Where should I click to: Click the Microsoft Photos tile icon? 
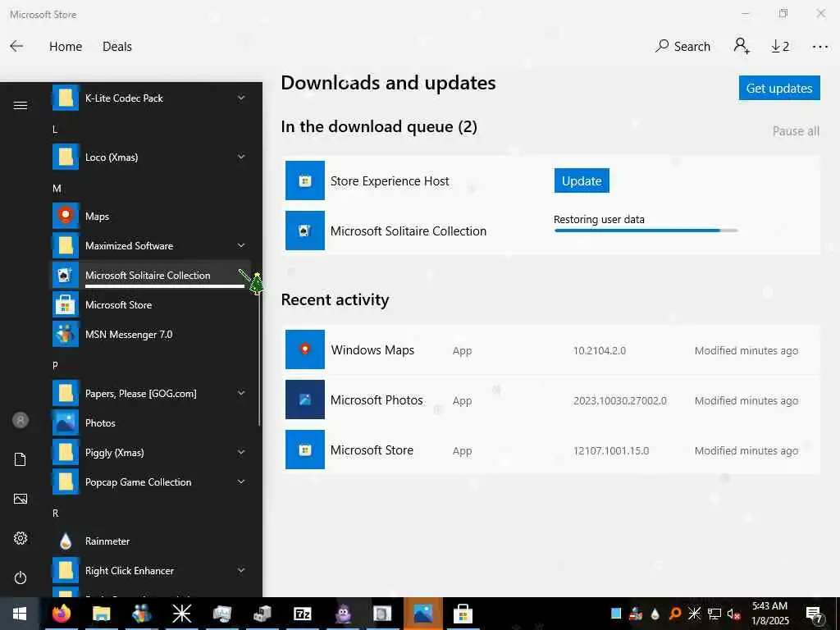305,399
